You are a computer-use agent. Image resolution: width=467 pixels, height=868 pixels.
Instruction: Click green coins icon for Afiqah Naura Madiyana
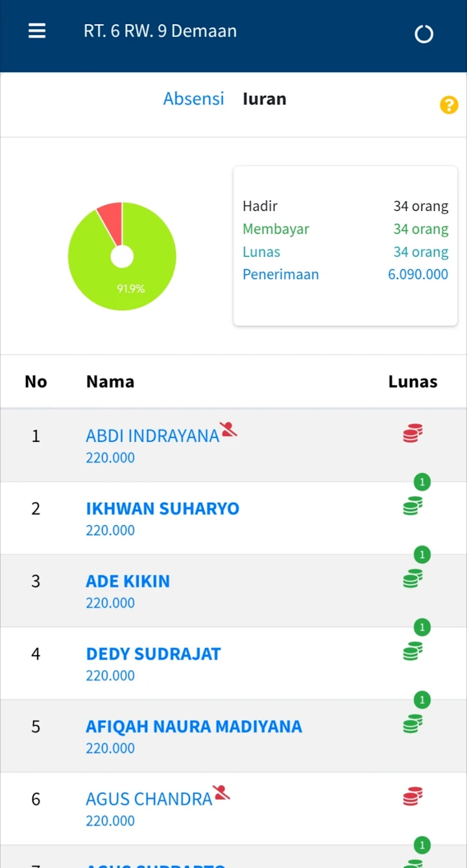tap(413, 724)
